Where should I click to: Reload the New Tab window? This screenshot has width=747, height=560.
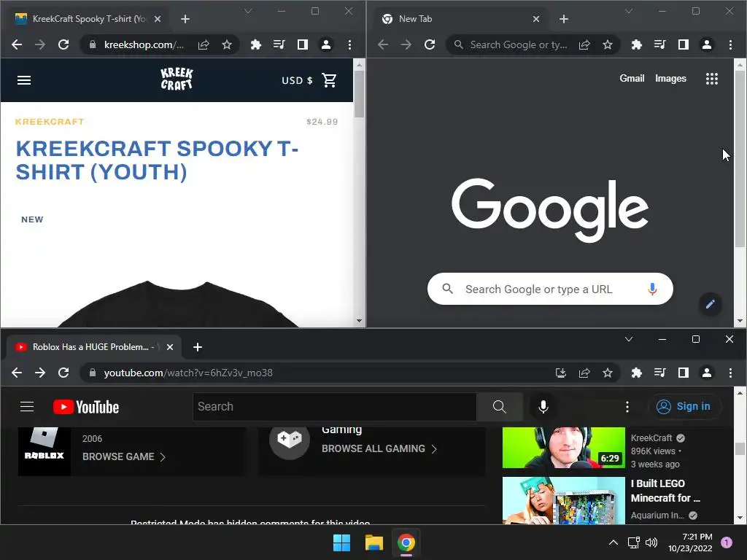[430, 44]
